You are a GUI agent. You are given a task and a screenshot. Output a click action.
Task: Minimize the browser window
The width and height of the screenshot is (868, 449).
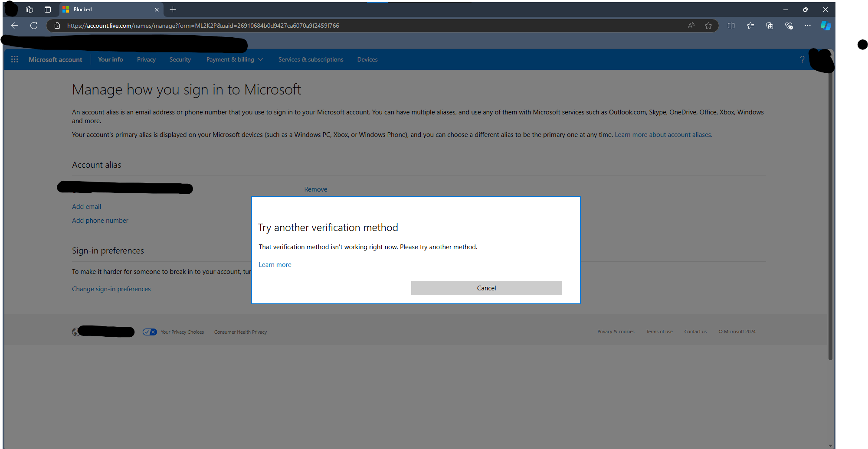click(x=786, y=10)
